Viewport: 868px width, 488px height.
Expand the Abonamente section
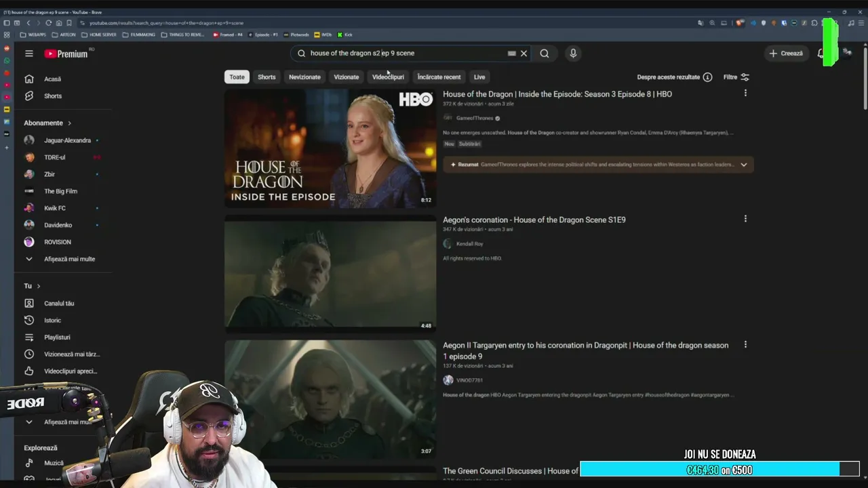click(x=47, y=123)
